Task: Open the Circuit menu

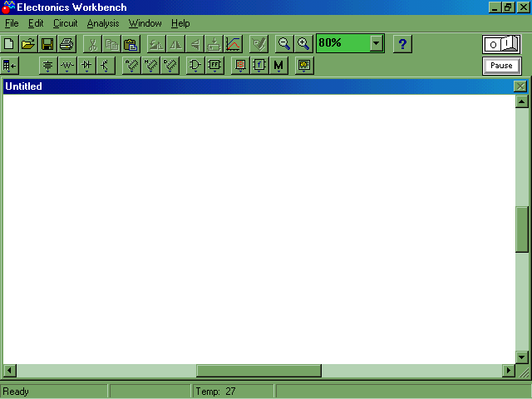Action: [65, 23]
